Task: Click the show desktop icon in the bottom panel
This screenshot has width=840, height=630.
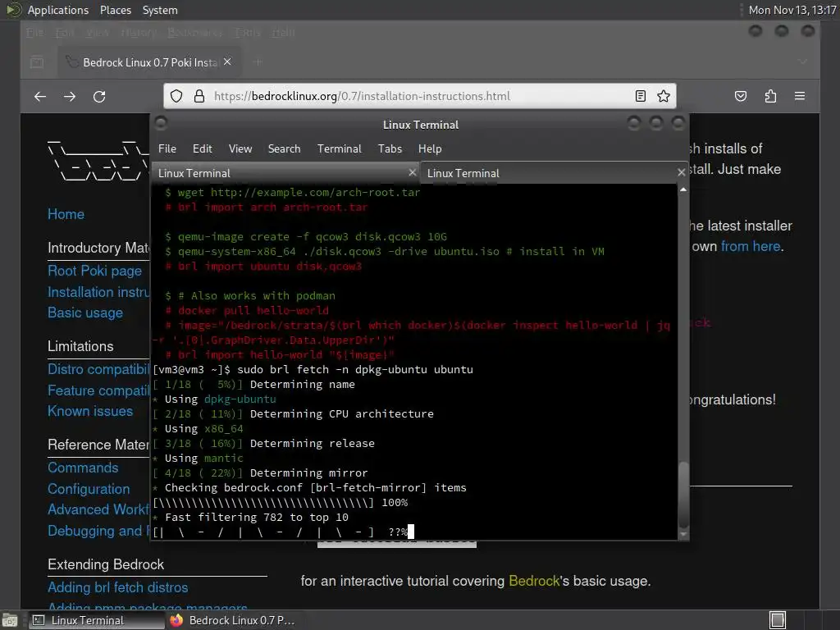Action: [10, 620]
